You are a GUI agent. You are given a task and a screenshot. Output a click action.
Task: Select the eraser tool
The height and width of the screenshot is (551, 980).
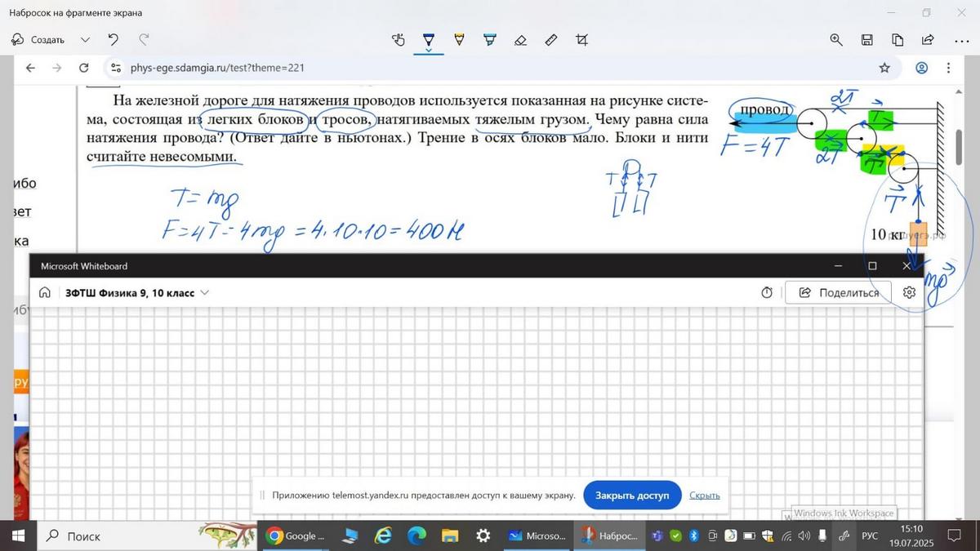(x=520, y=40)
